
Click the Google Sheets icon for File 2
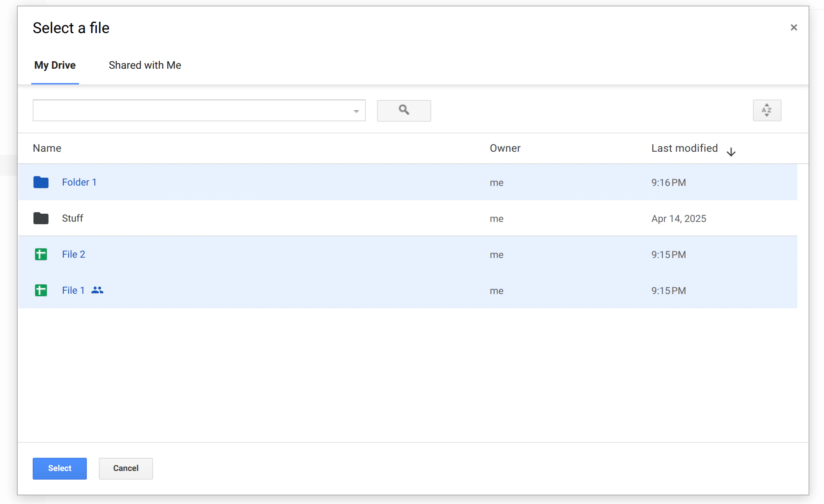click(x=41, y=254)
